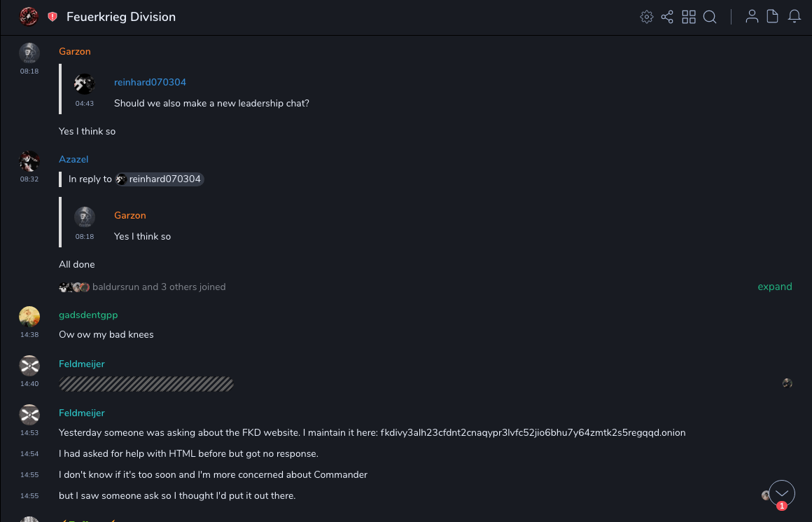Click the Feuerkrieg Division room title
Image resolution: width=812 pixels, height=522 pixels.
point(121,17)
